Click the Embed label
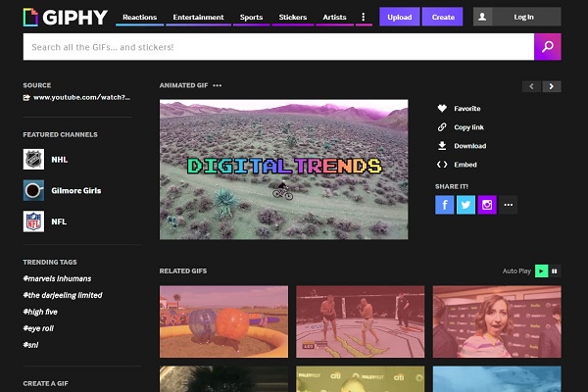This screenshot has width=588, height=392. pos(465,165)
